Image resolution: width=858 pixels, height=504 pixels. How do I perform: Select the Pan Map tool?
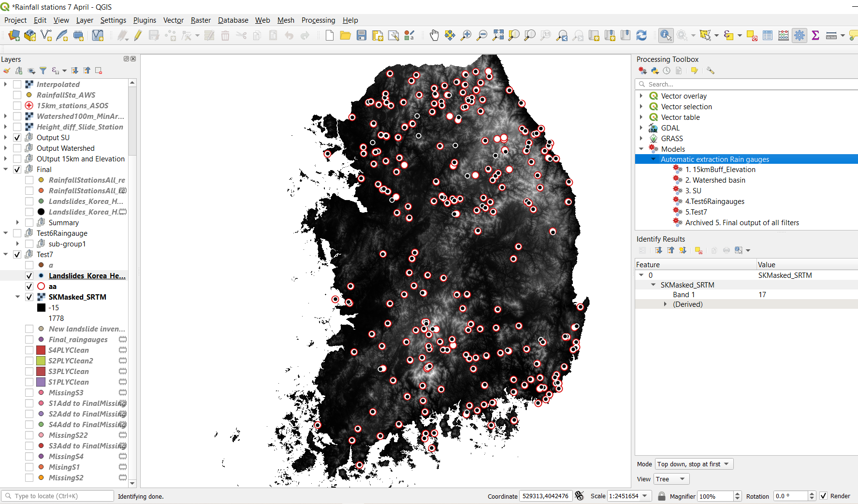click(x=434, y=35)
